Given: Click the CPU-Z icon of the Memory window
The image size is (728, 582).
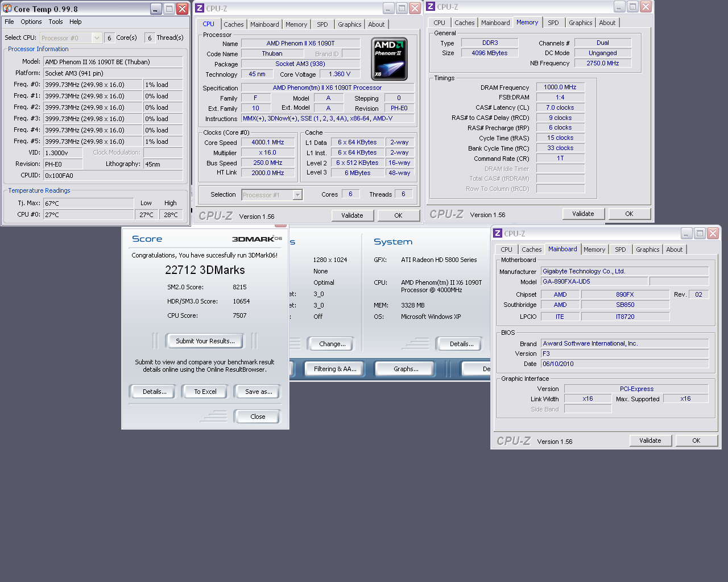Looking at the screenshot, I should point(431,6).
